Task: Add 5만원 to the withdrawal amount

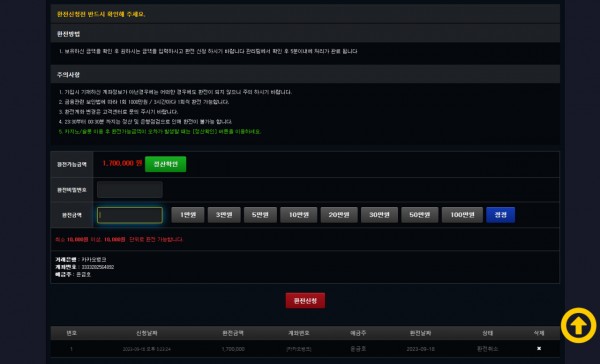Action: click(x=260, y=215)
